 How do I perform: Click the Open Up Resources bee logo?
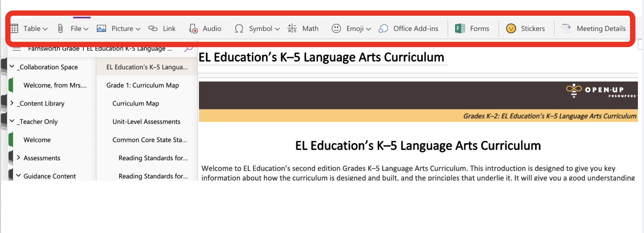(x=575, y=90)
